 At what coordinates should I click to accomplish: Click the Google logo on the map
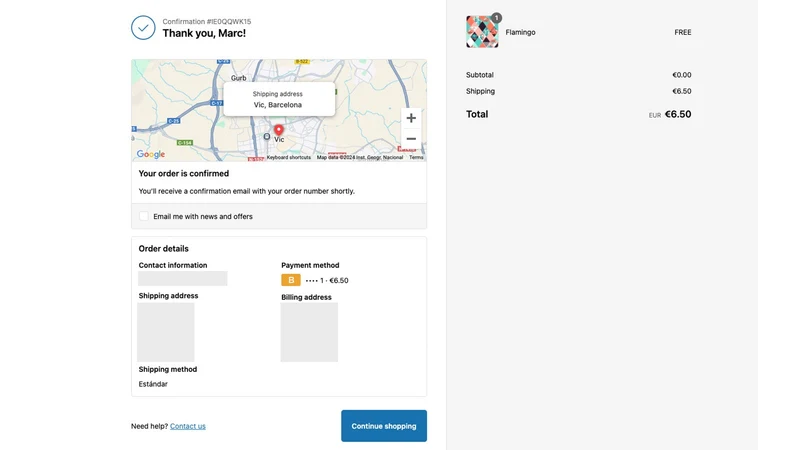(x=151, y=154)
